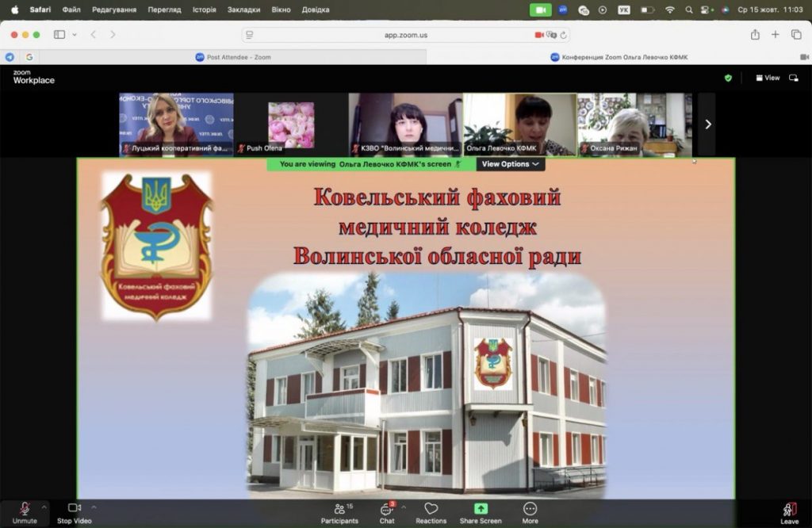Click the app.zoom.us address bar
The height and width of the screenshot is (528, 812).
click(x=404, y=35)
